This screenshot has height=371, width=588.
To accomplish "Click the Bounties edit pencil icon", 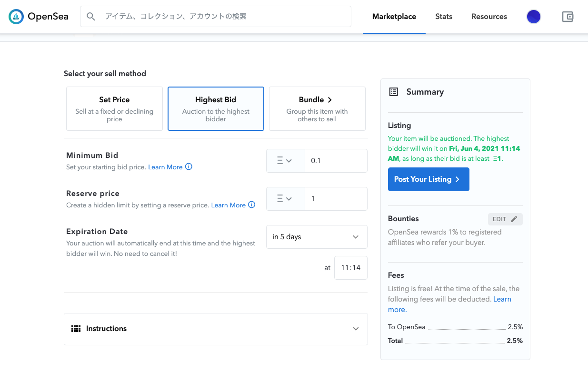I will 514,219.
